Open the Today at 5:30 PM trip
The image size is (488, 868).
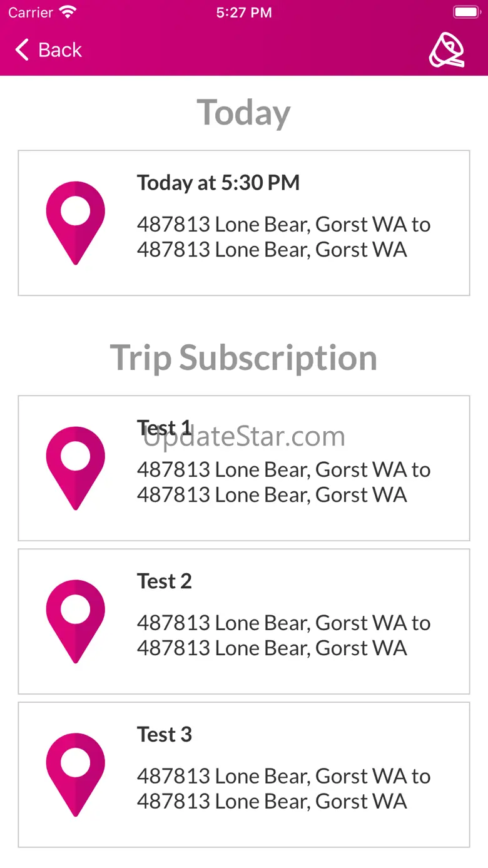tap(218, 183)
